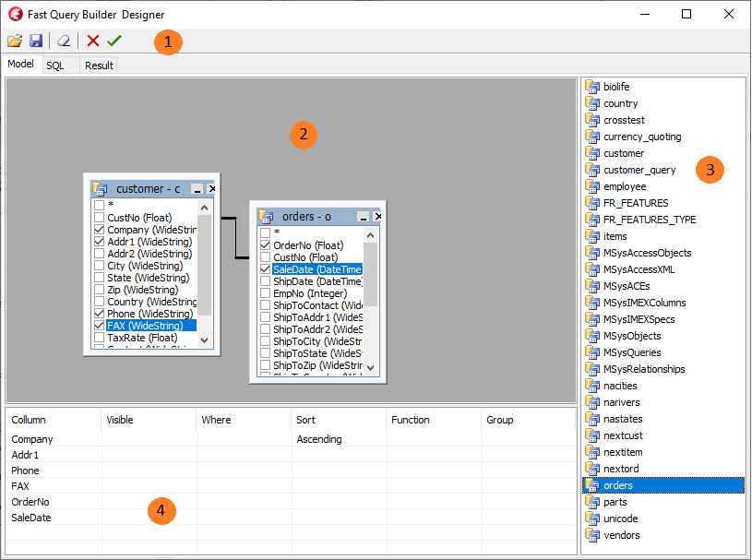Enable the ShipDate checkbox in orders
This screenshot has width=752, height=560.
pyautogui.click(x=265, y=281)
